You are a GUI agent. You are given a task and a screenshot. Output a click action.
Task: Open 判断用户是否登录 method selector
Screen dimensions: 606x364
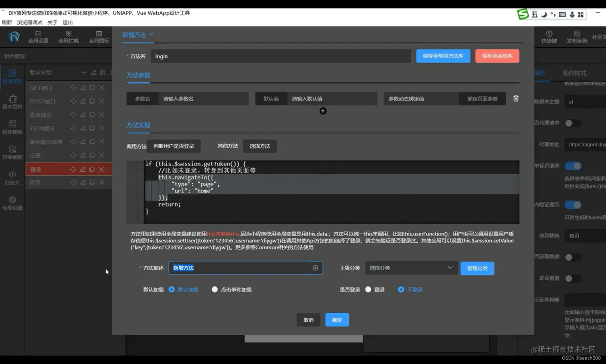pos(174,146)
